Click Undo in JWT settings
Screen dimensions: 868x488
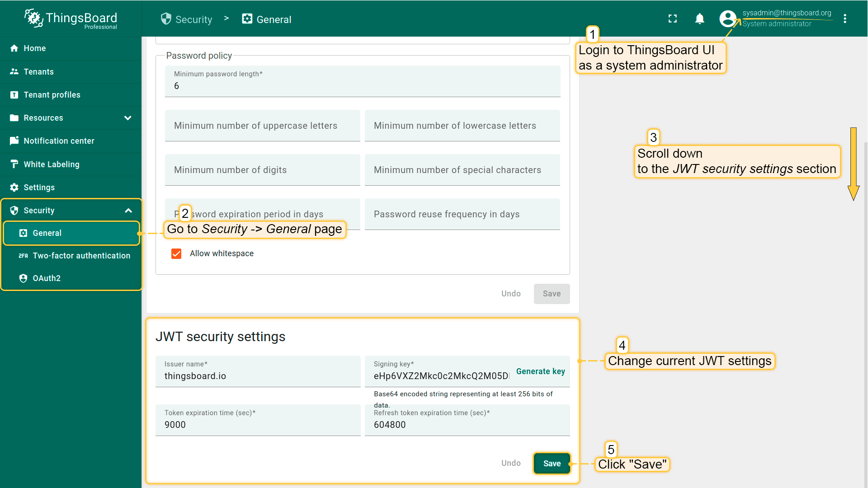(x=511, y=463)
